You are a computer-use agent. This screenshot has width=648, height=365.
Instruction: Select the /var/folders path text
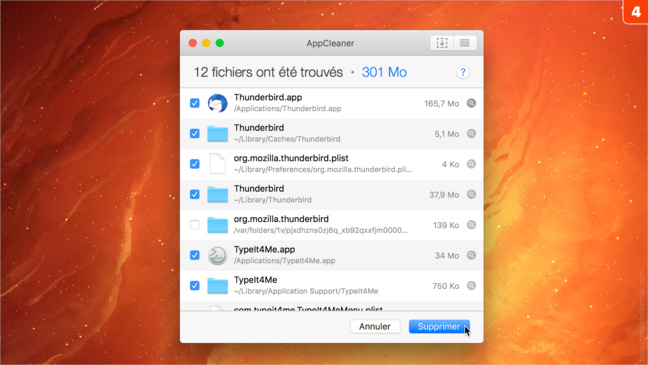[321, 230]
